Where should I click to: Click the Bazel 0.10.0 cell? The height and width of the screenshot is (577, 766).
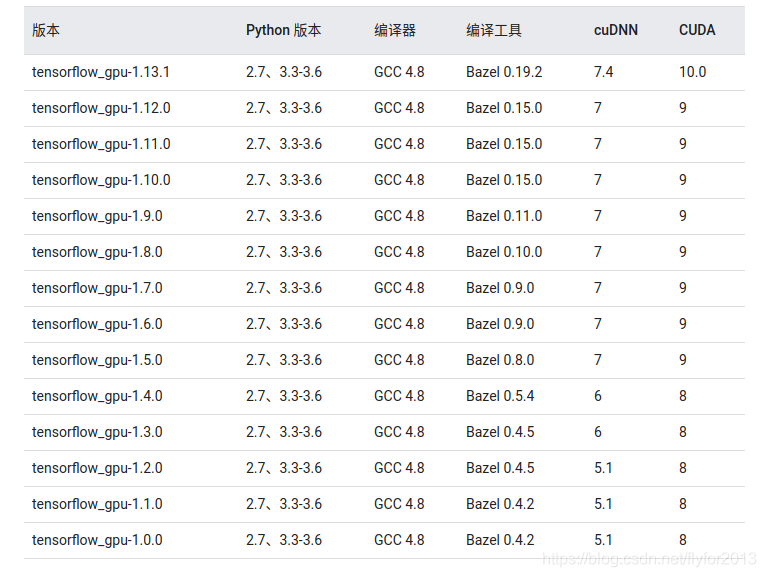(504, 252)
